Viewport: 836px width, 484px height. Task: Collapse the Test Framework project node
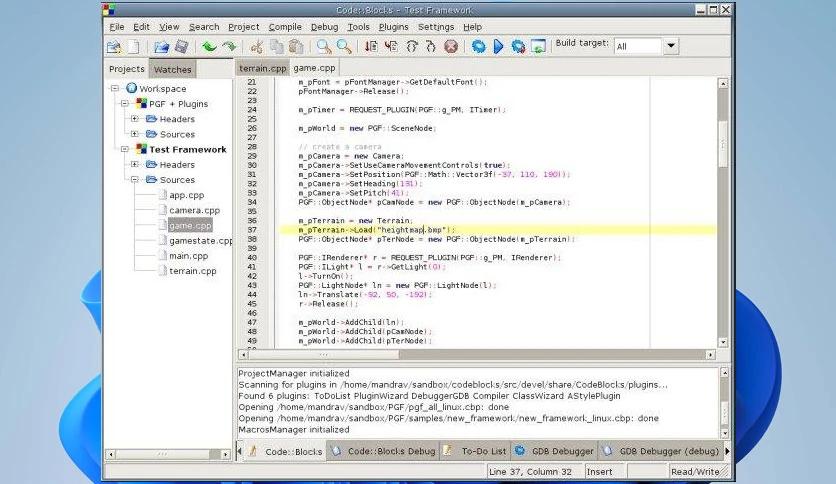pos(125,149)
